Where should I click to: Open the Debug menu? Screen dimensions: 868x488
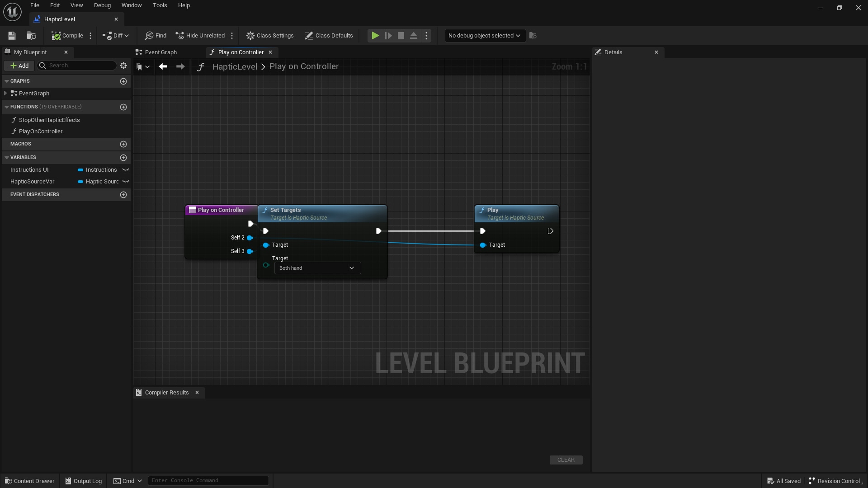point(102,5)
